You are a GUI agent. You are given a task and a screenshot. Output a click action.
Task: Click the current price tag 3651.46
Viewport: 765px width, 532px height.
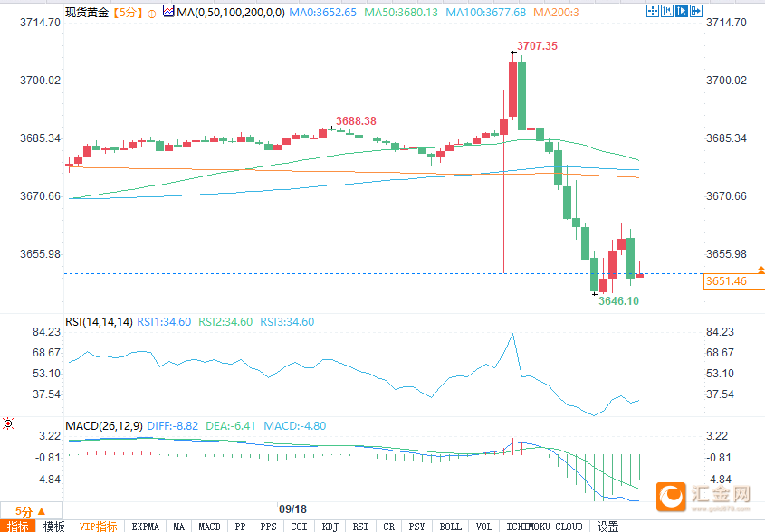tap(734, 281)
